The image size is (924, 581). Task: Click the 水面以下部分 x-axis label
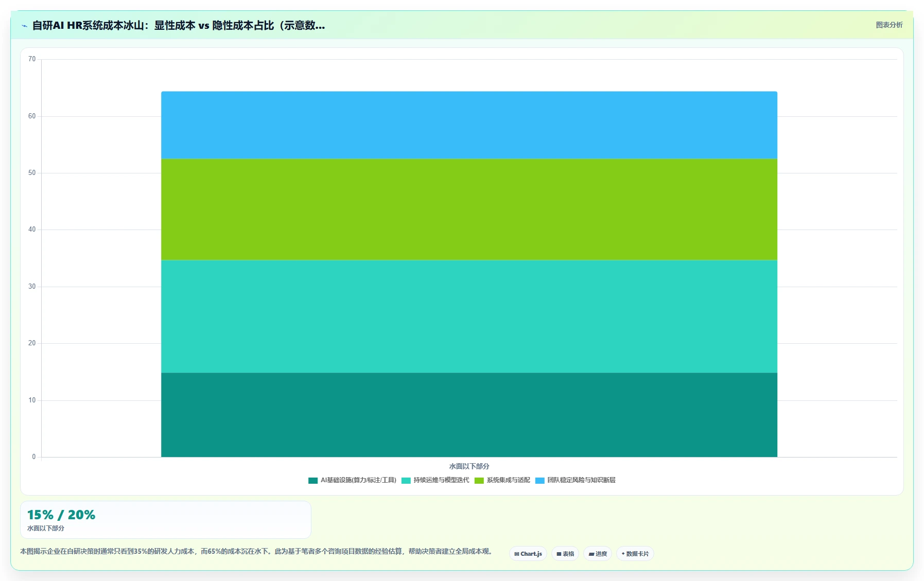[x=469, y=466]
